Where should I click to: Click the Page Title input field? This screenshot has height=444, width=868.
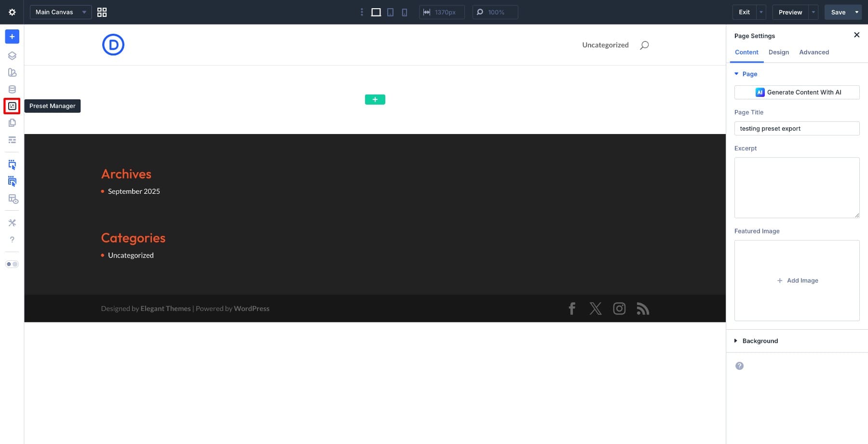coord(797,128)
